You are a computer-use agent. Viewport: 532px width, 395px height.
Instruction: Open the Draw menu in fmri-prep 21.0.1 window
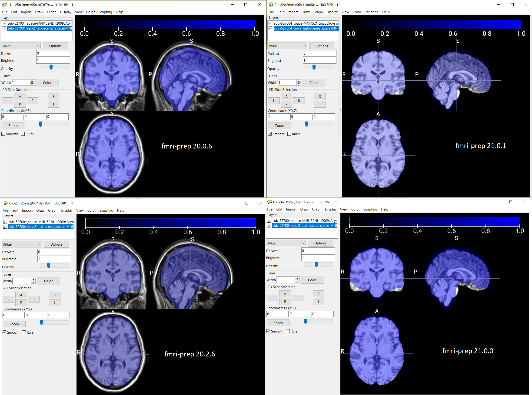(x=306, y=12)
